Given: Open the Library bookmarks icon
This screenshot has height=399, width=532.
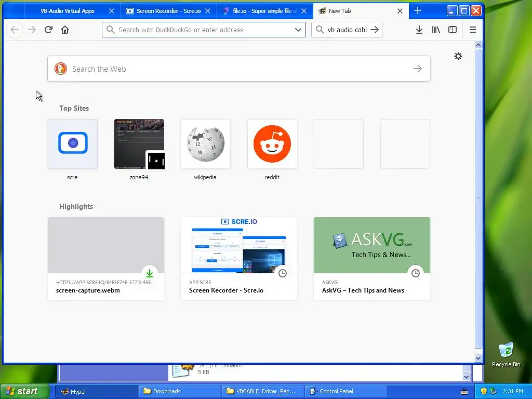Looking at the screenshot, I should pos(436,30).
